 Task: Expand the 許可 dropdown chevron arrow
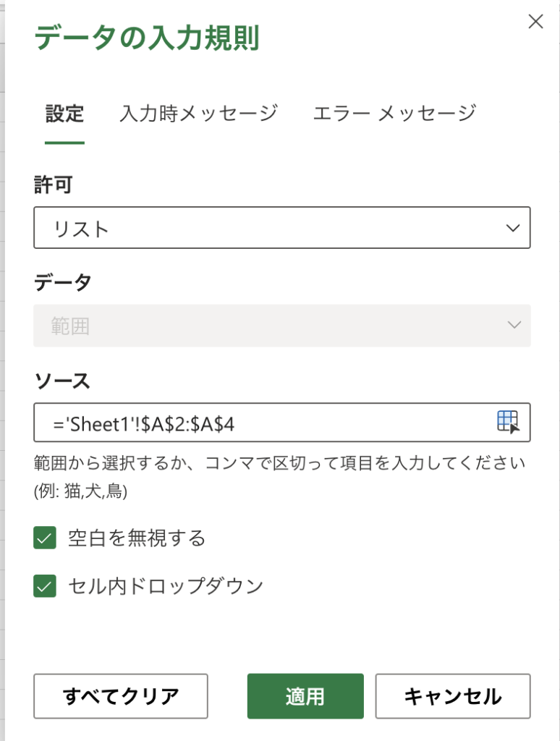click(x=514, y=228)
